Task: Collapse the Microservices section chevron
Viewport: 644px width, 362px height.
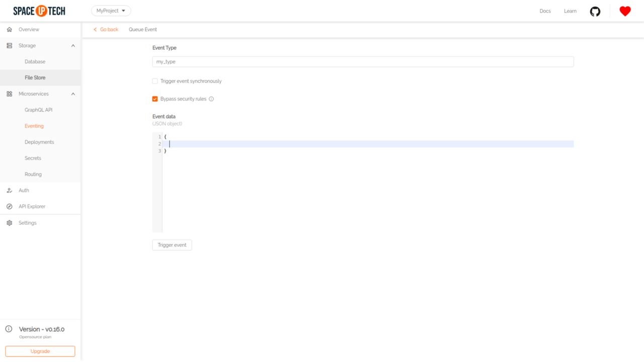Action: 73,94
